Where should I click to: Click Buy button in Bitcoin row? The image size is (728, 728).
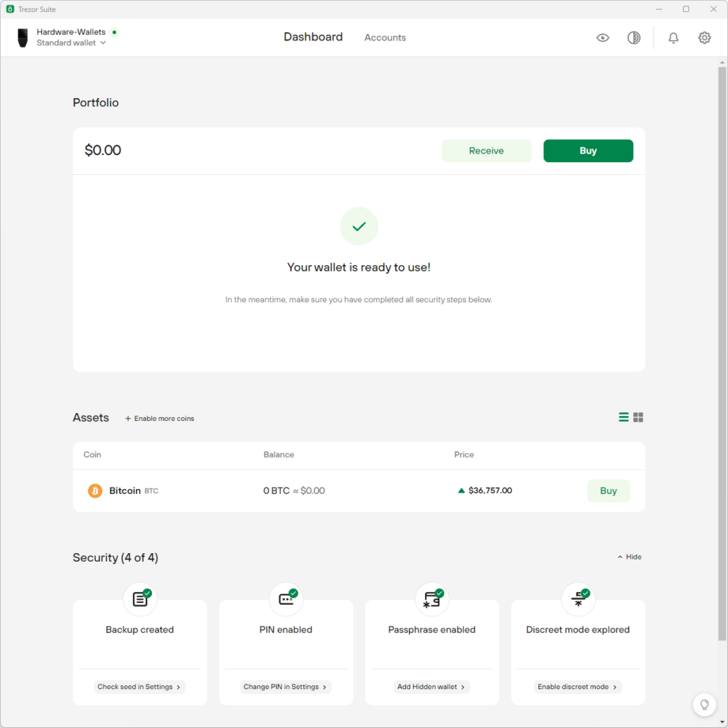pos(609,491)
